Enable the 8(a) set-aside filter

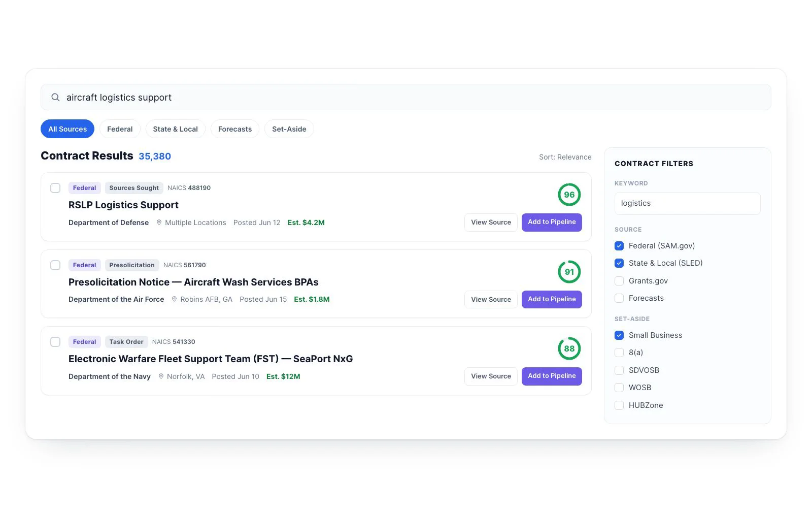coord(619,353)
